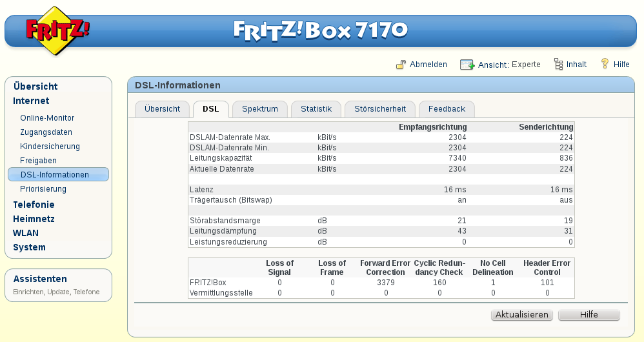Click the 3379 error count value

click(x=386, y=283)
